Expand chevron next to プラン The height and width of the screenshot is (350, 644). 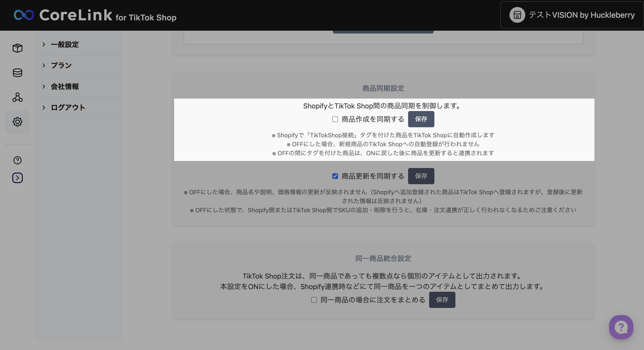tap(44, 65)
